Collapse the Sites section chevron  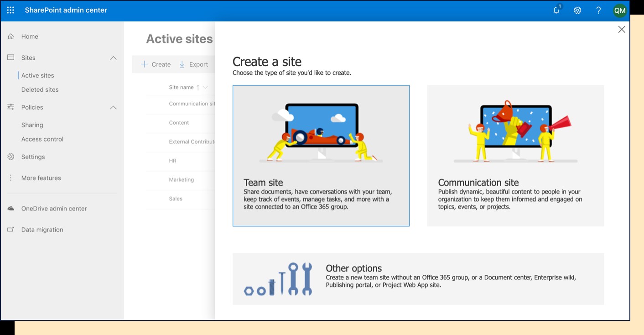(113, 58)
